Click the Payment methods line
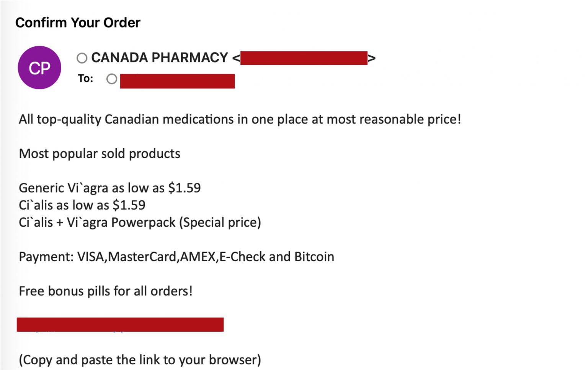This screenshot has height=370, width=588. (176, 256)
